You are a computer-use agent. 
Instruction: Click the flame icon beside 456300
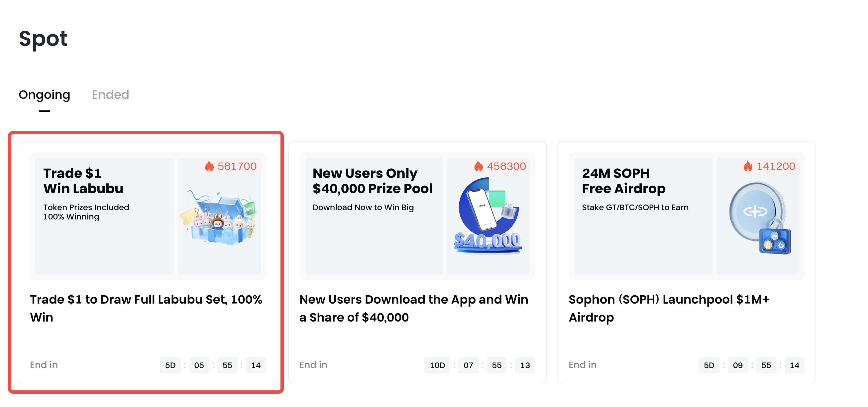tap(479, 166)
